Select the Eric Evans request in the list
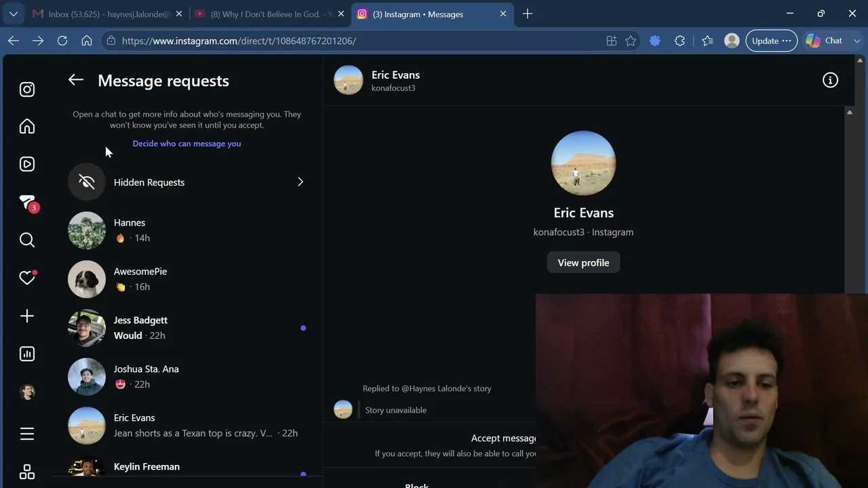 pyautogui.click(x=187, y=426)
